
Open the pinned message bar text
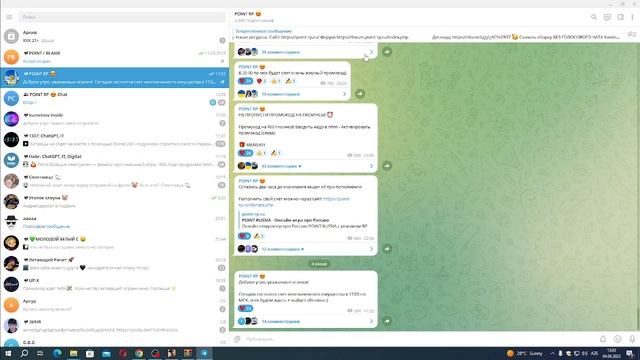point(427,34)
